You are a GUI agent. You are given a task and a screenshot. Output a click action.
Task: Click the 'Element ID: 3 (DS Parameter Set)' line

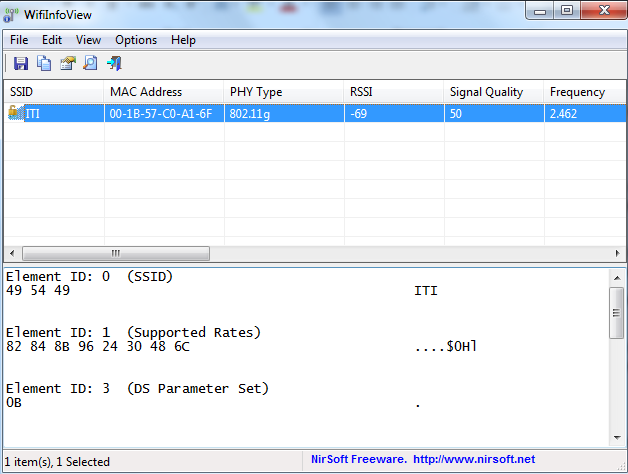(137, 389)
